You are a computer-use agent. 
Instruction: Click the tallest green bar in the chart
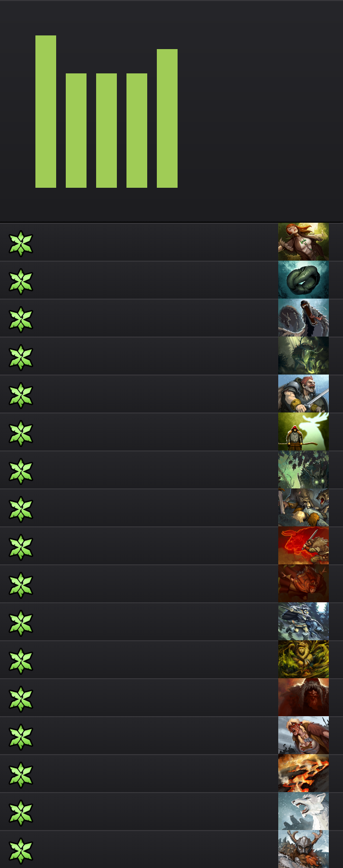(46, 112)
